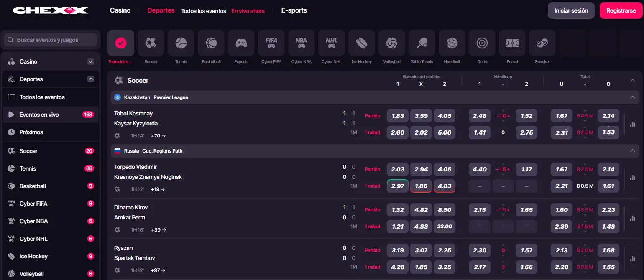This screenshot has height=280, width=644.
Task: Click the CHEXX logo
Action: [50, 10]
